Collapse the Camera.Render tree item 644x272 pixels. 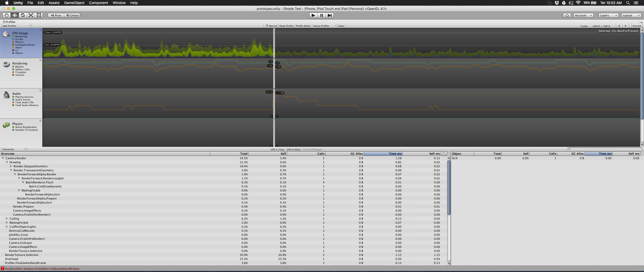tap(3, 158)
